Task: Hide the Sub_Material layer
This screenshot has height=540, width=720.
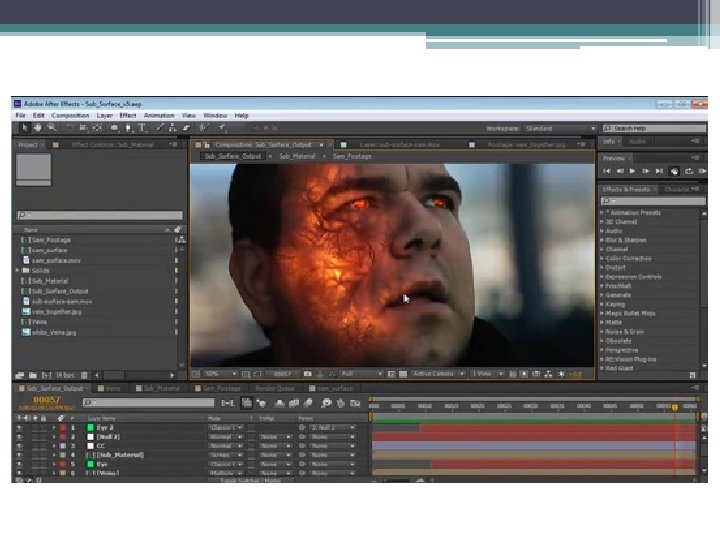Action: point(19,455)
